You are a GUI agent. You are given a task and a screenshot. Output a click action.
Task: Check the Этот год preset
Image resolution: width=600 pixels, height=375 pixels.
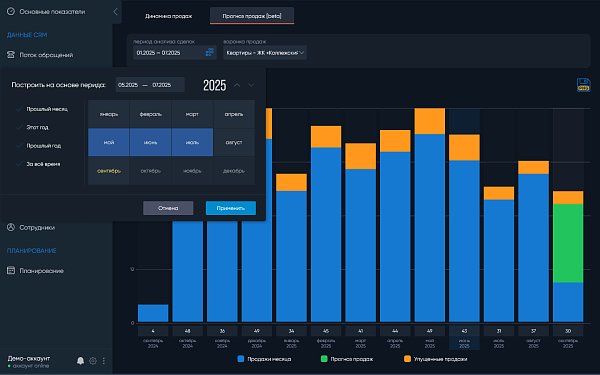pos(19,127)
